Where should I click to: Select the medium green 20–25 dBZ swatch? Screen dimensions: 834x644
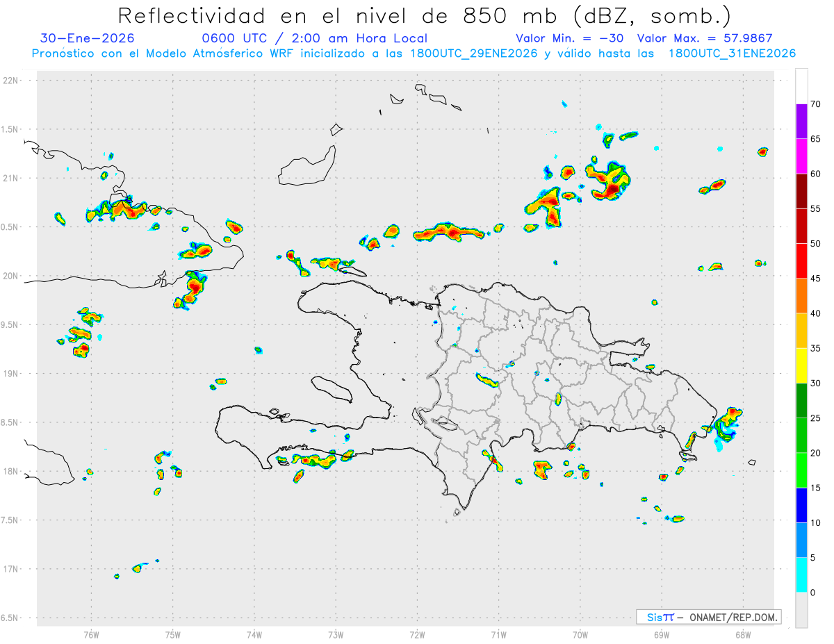[801, 436]
